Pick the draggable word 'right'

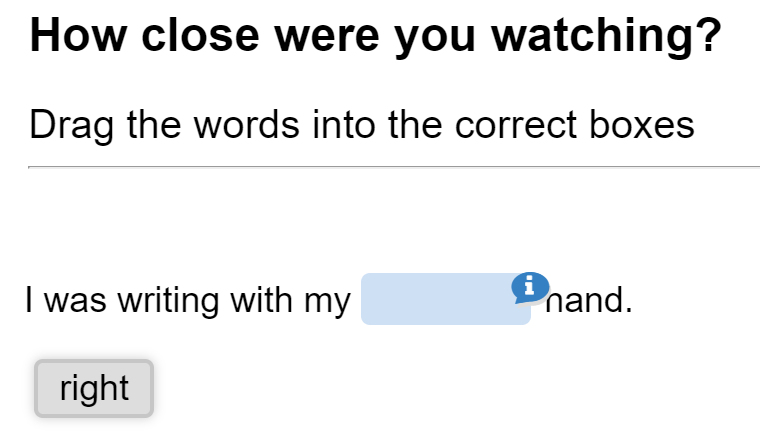pyautogui.click(x=94, y=388)
